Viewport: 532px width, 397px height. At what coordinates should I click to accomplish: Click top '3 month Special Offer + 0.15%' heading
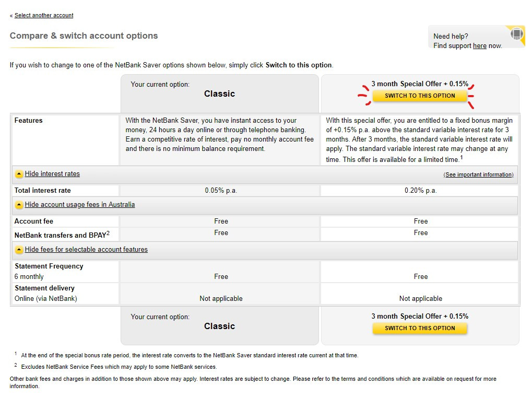(x=420, y=84)
